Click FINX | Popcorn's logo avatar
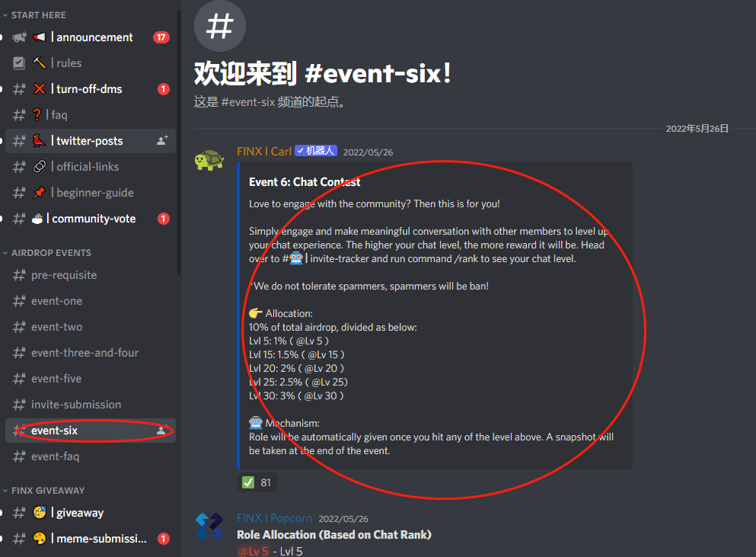 (x=209, y=526)
